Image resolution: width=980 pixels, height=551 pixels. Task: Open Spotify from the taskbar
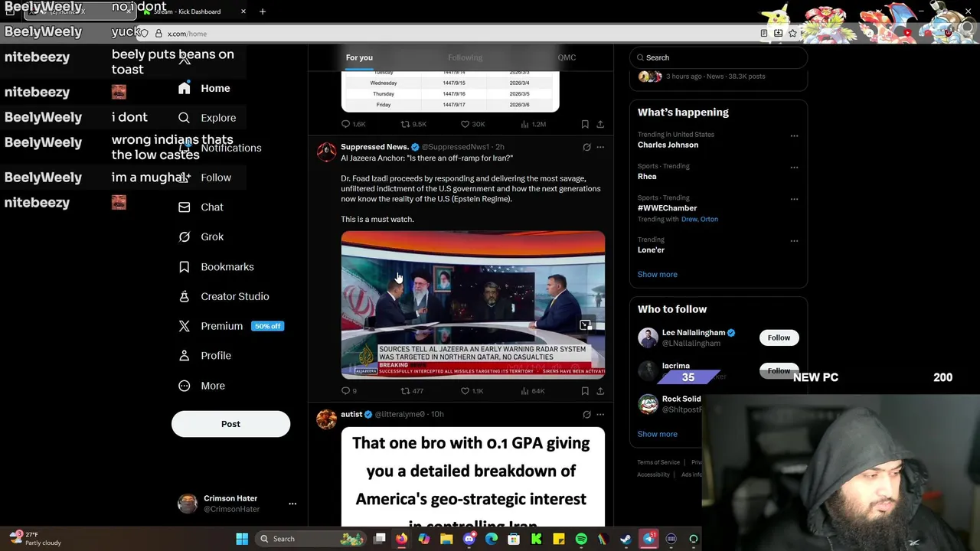[x=581, y=539]
